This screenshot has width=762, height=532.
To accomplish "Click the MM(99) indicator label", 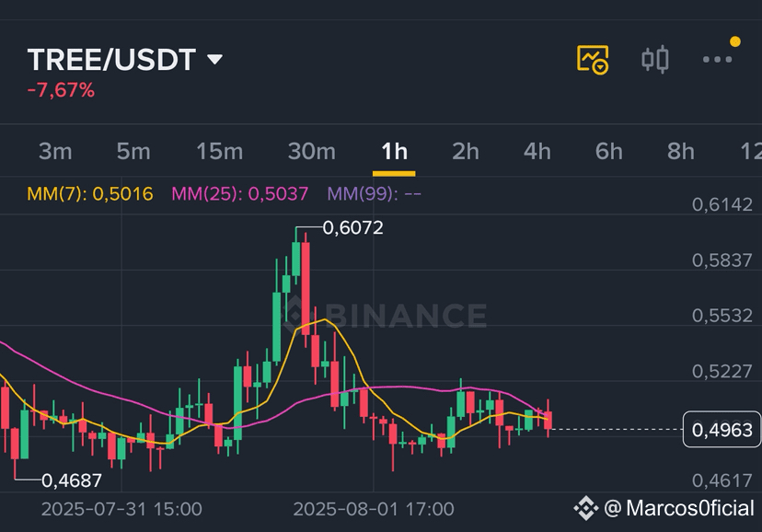I will [375, 194].
